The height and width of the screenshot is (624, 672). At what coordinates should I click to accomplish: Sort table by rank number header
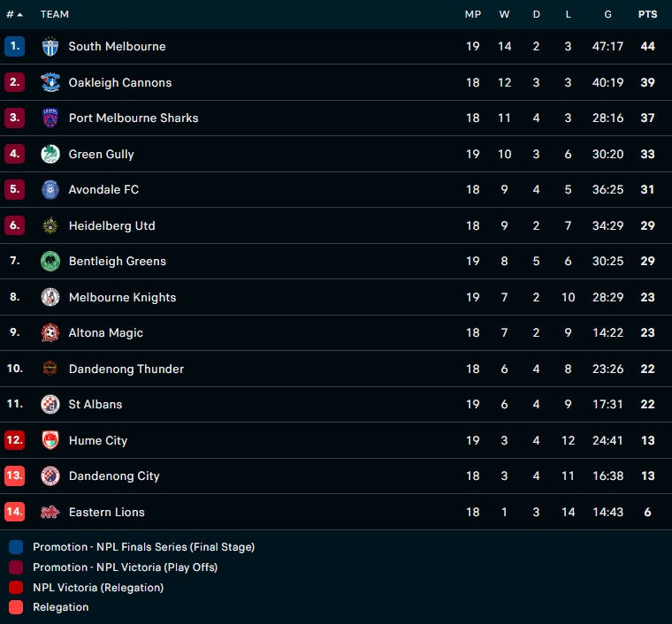pos(14,14)
